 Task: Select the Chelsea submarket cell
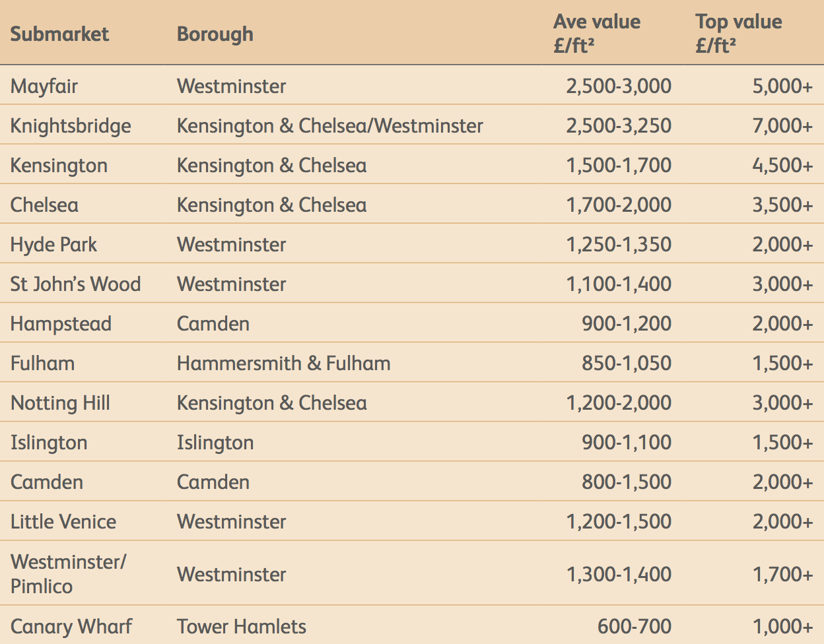pos(44,205)
